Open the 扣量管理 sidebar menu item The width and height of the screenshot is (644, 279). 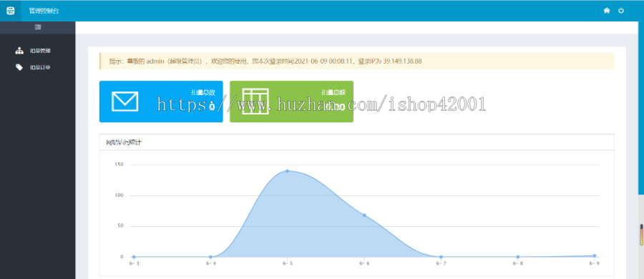tap(40, 51)
